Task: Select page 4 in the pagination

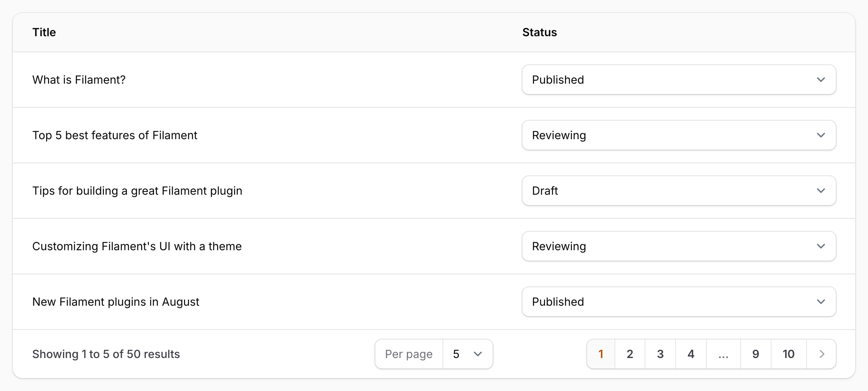Action: click(691, 354)
